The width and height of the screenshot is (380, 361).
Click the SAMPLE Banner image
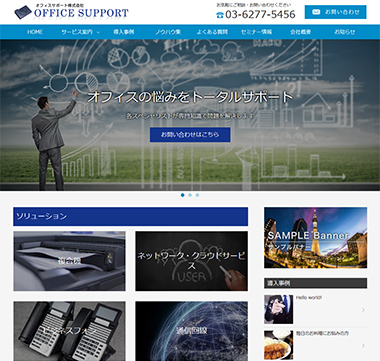tap(316, 238)
